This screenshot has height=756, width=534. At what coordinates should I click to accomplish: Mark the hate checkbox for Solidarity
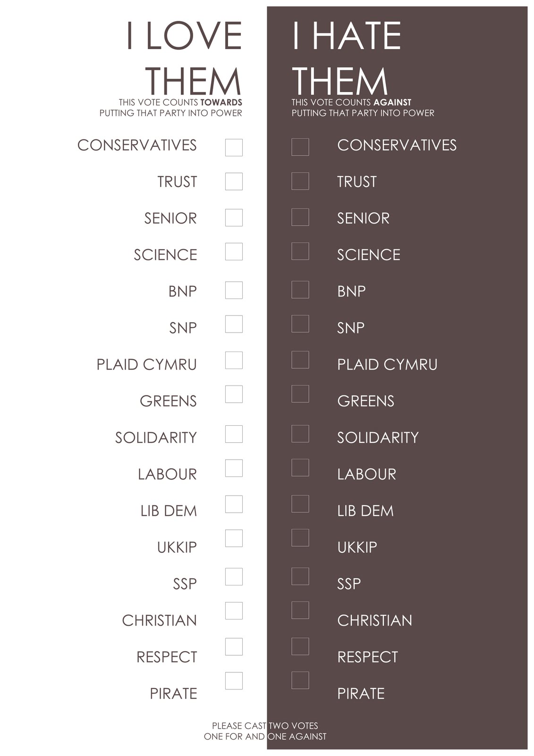[300, 434]
